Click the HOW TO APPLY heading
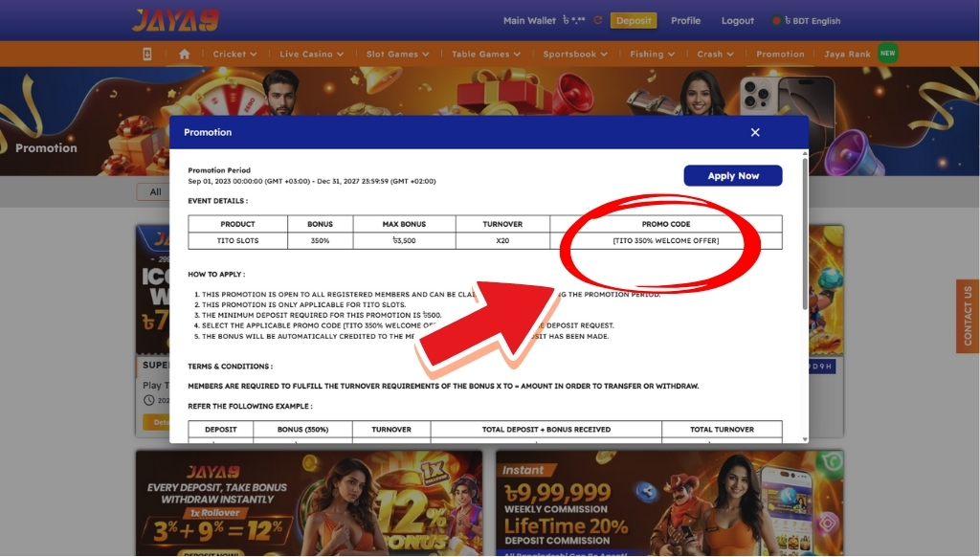The width and height of the screenshot is (980, 557). (x=216, y=275)
